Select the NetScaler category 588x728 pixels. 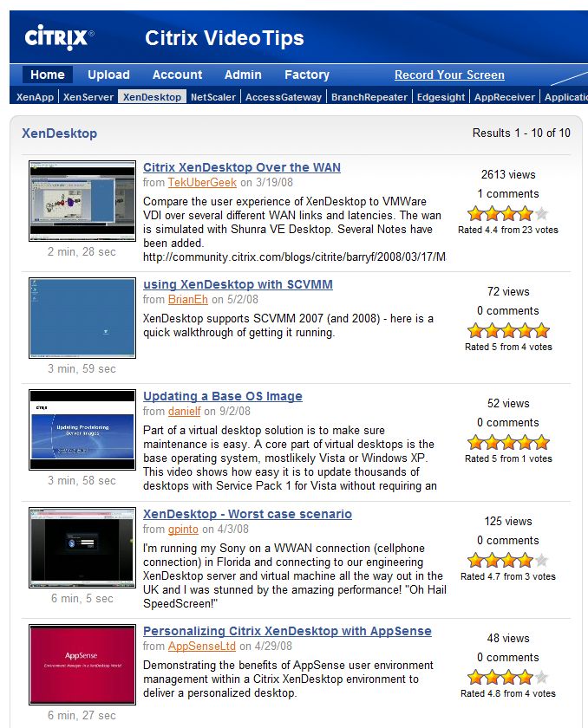pos(213,97)
